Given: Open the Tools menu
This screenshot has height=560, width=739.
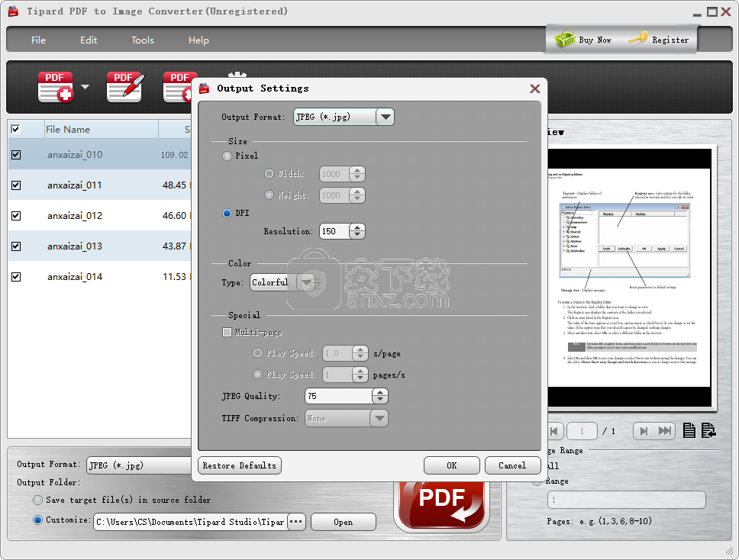Looking at the screenshot, I should coord(143,40).
